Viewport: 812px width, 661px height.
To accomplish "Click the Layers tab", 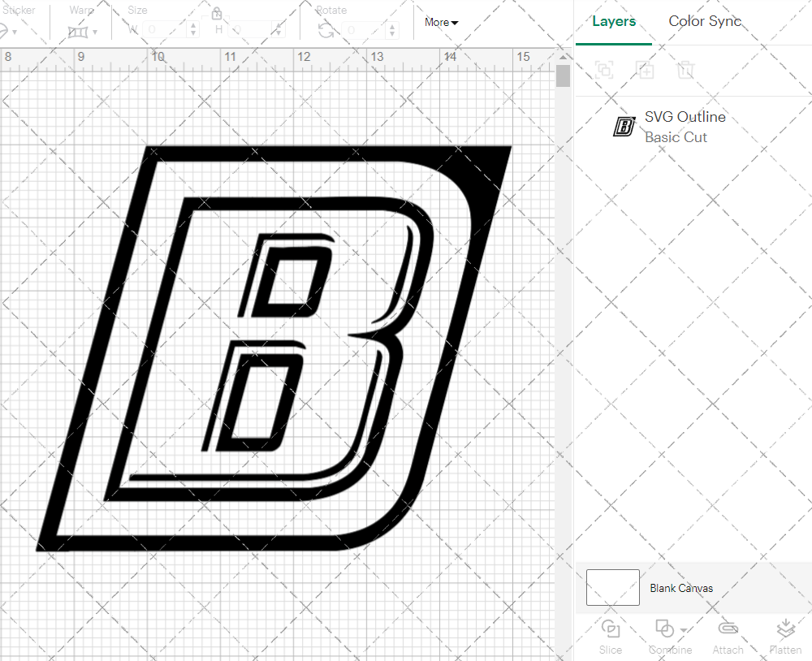I will click(614, 21).
